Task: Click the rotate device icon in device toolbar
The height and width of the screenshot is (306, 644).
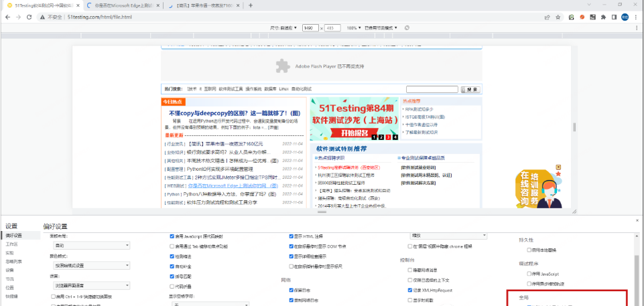Action: click(407, 28)
